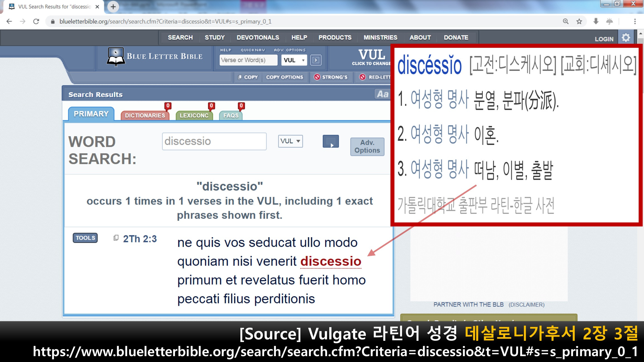Expand Copy Options menu
The image size is (644, 362).
click(x=285, y=77)
